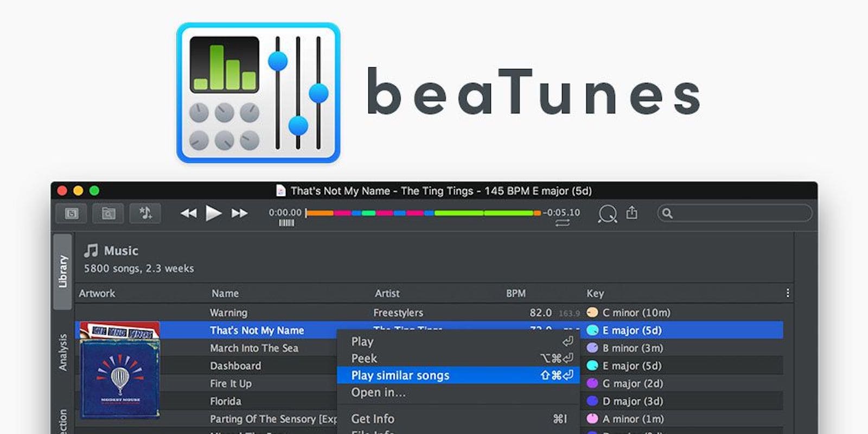Choose Get Info from the context menu
Viewport: 868px width, 434px height.
[x=458, y=419]
